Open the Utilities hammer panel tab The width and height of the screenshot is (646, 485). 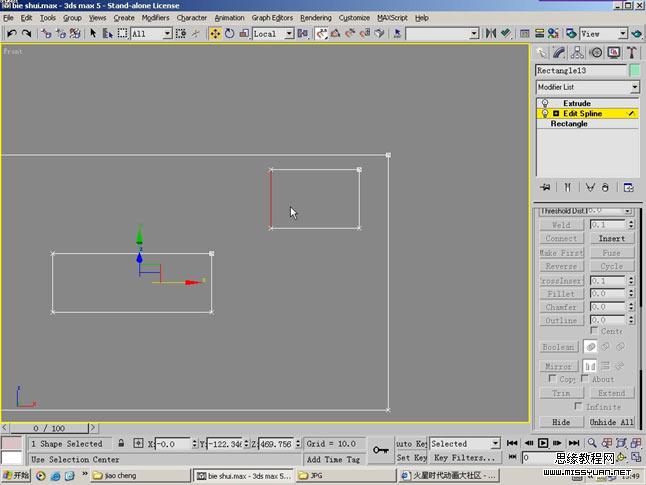632,52
